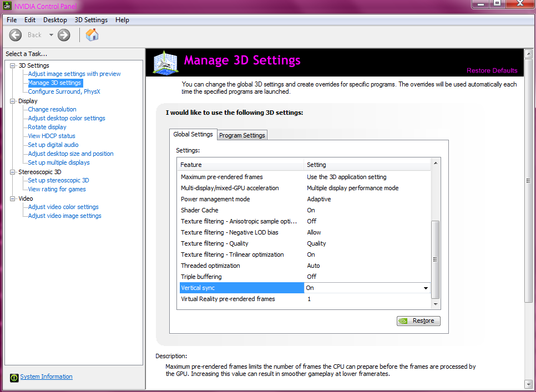The height and width of the screenshot is (392, 536).
Task: Click the Adaptive power management value
Action: pyautogui.click(x=319, y=199)
